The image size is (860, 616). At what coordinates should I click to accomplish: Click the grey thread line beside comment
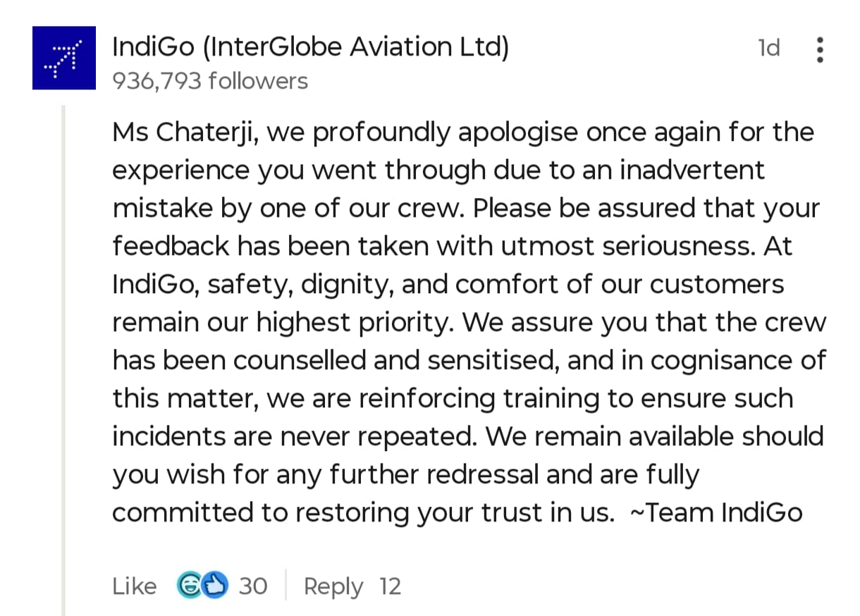click(63, 359)
